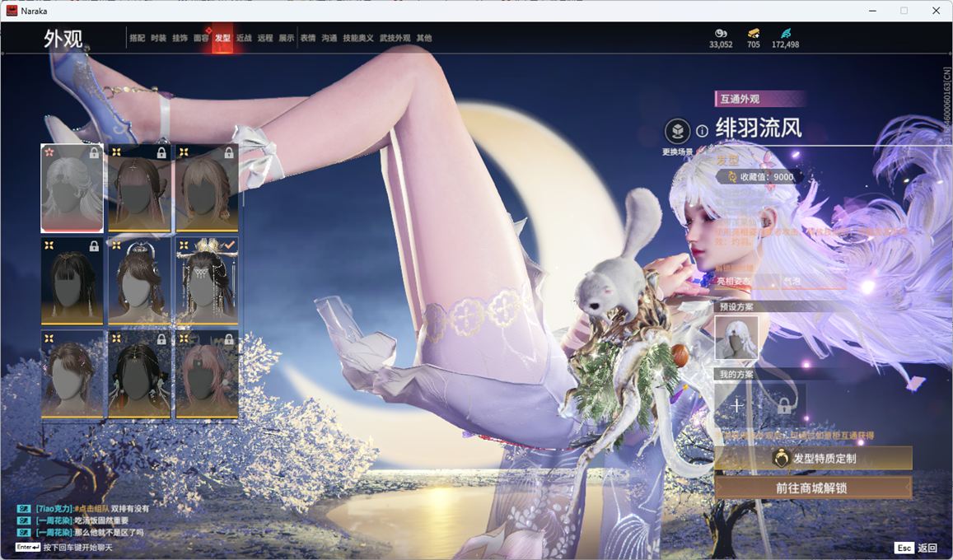Click the 更换场景 scene change icon
This screenshot has height=560, width=953.
point(677,131)
